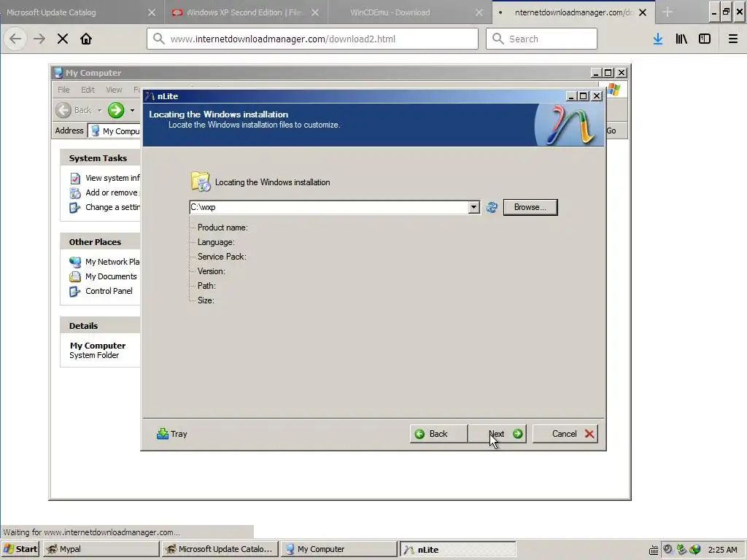Click the Go button in My Computer address bar
Image resolution: width=747 pixels, height=560 pixels.
coord(612,131)
